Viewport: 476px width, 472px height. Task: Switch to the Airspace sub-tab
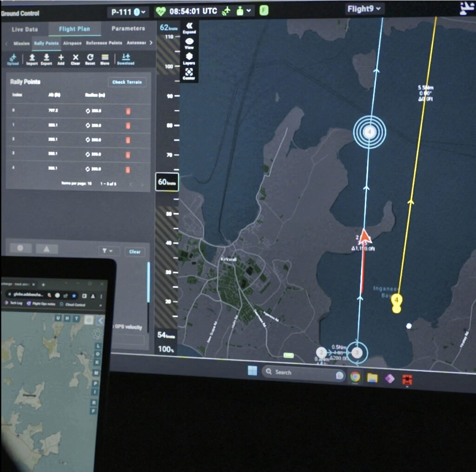(72, 43)
